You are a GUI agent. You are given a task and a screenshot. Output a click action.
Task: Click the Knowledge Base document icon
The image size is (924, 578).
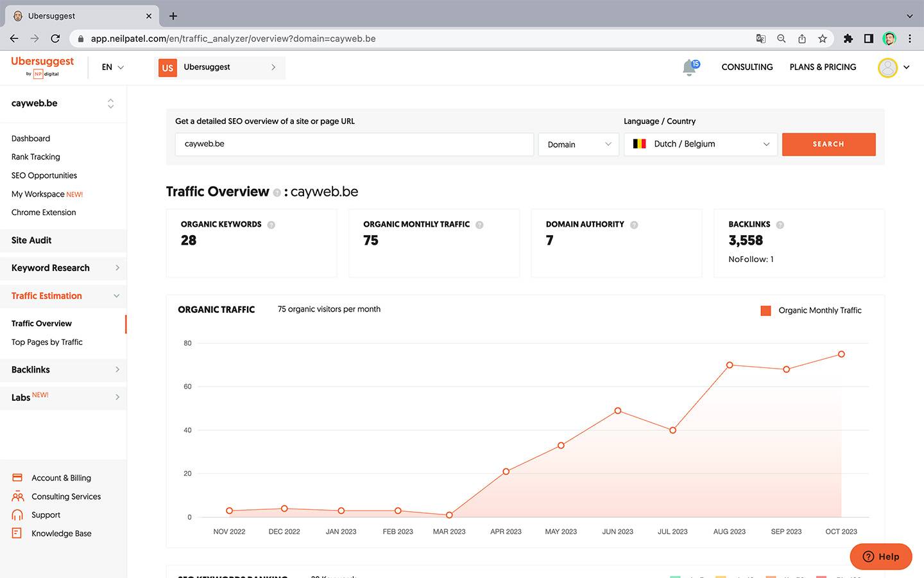pos(17,533)
